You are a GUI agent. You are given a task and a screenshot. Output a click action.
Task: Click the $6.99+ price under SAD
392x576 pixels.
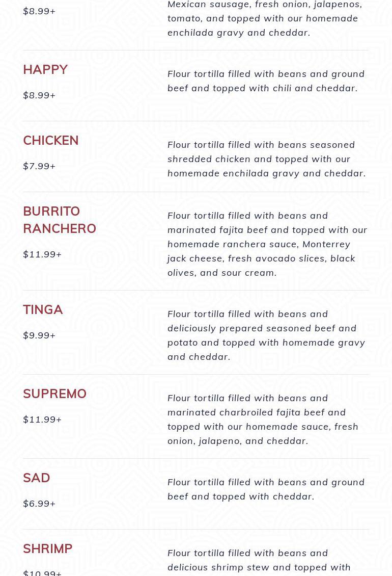pos(39,504)
